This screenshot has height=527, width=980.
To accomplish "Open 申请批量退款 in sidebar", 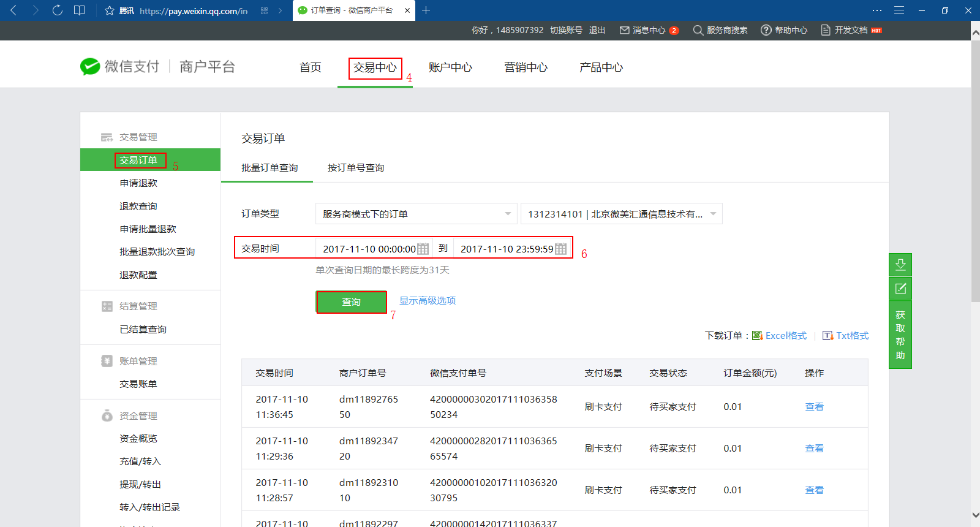I will pyautogui.click(x=148, y=229).
